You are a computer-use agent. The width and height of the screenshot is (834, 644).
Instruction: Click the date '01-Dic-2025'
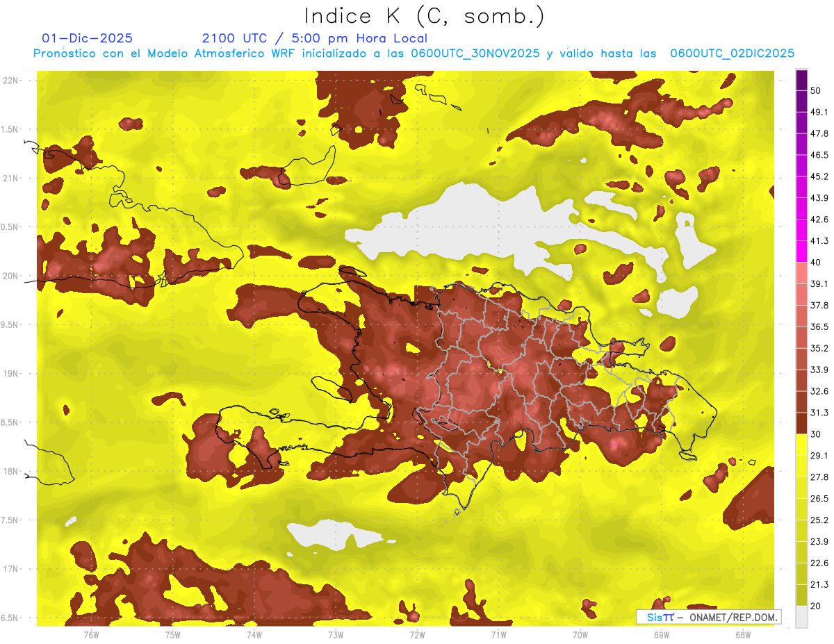pos(88,38)
